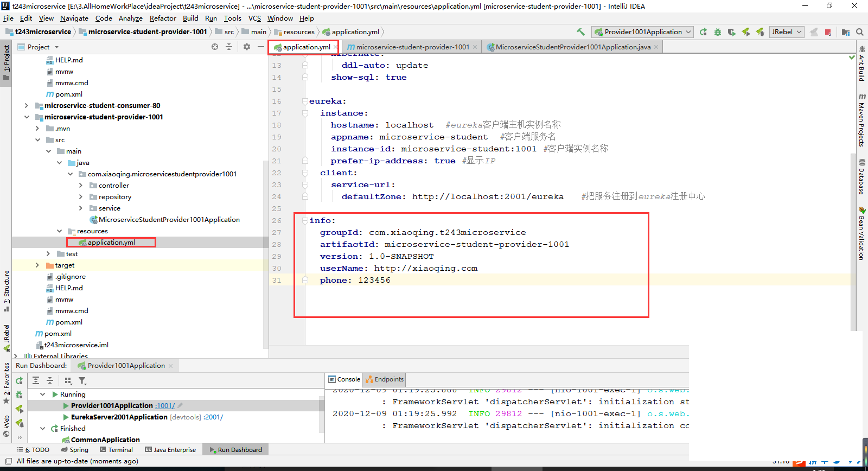Click the Collapse All icon in Project panel
The height and width of the screenshot is (471, 868).
pos(229,47)
